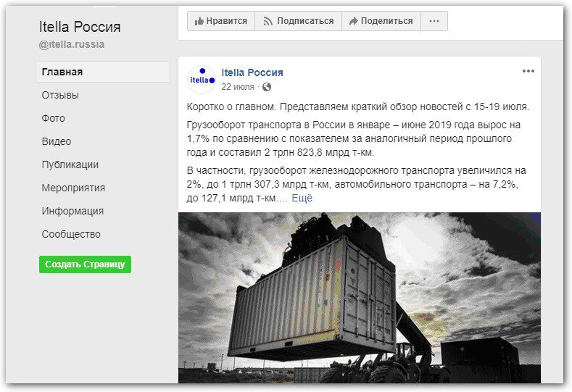The width and height of the screenshot is (572, 392).
Task: Click the Поделиться share button
Action: tap(381, 21)
